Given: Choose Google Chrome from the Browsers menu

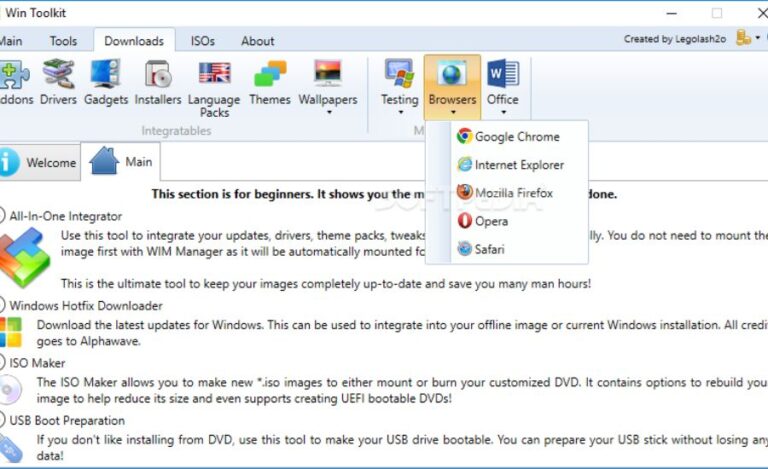Looking at the screenshot, I should [516, 137].
